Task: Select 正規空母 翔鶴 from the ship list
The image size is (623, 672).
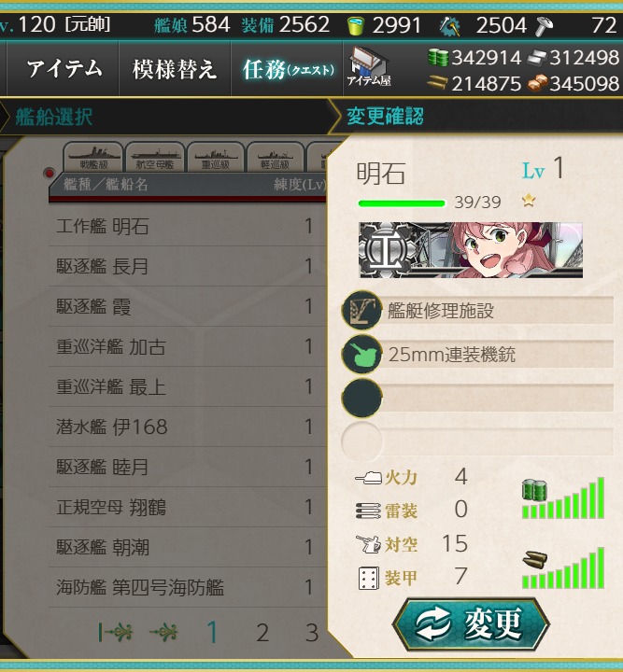Action: 188,507
